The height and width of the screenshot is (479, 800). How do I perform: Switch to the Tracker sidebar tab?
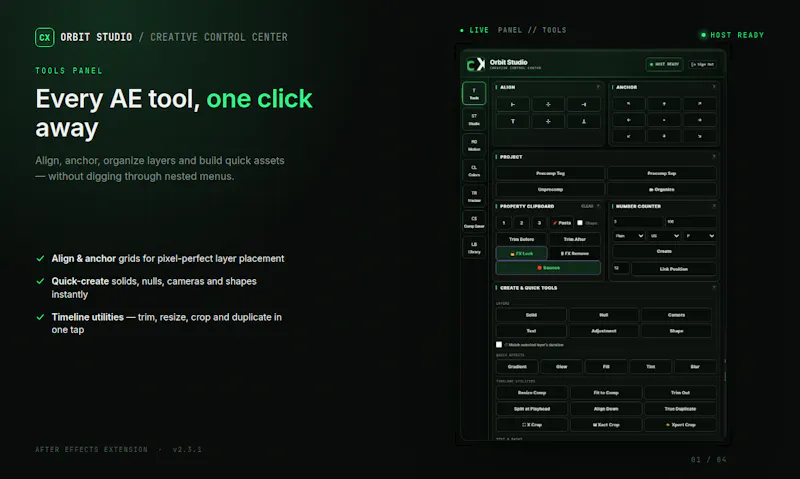(474, 196)
